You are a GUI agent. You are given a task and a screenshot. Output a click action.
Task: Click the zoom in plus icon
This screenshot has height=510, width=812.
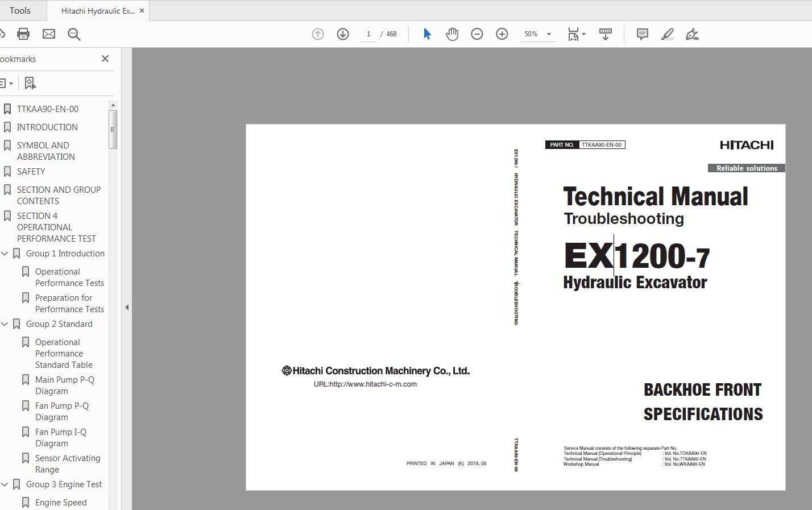502,34
